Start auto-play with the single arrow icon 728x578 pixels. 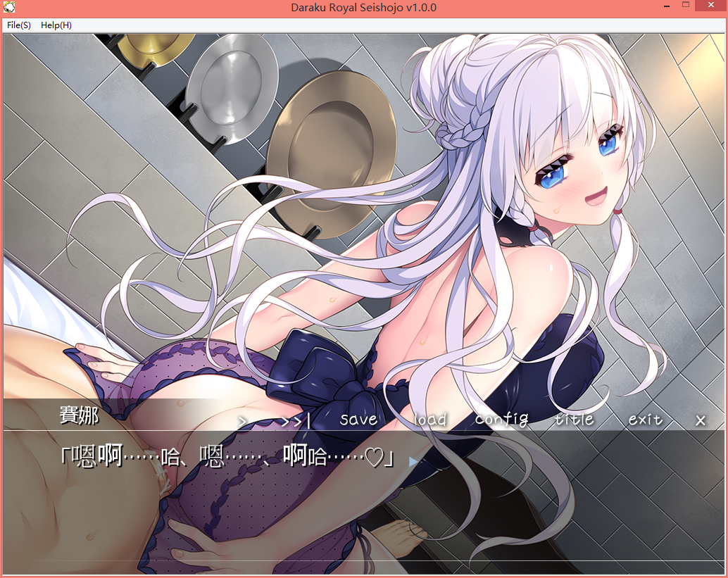[x=242, y=421]
